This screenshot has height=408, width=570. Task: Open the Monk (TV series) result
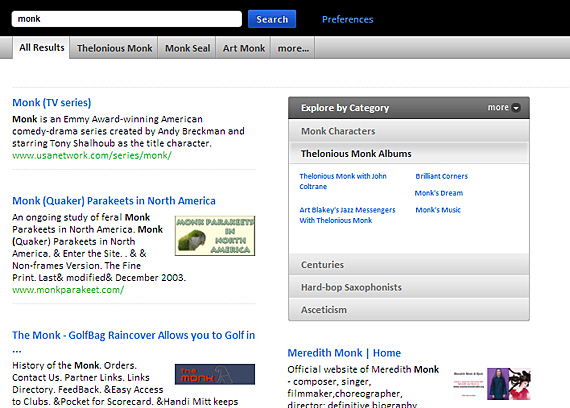52,102
